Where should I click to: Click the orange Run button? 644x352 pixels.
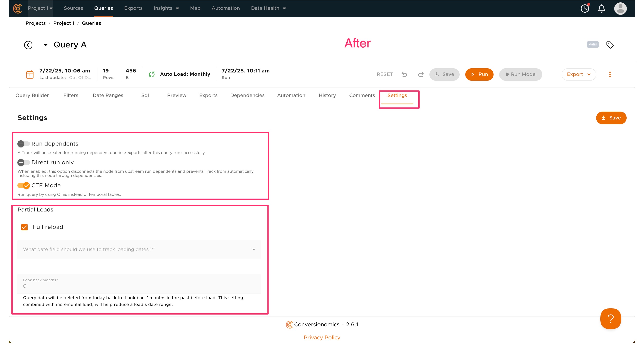pos(479,74)
